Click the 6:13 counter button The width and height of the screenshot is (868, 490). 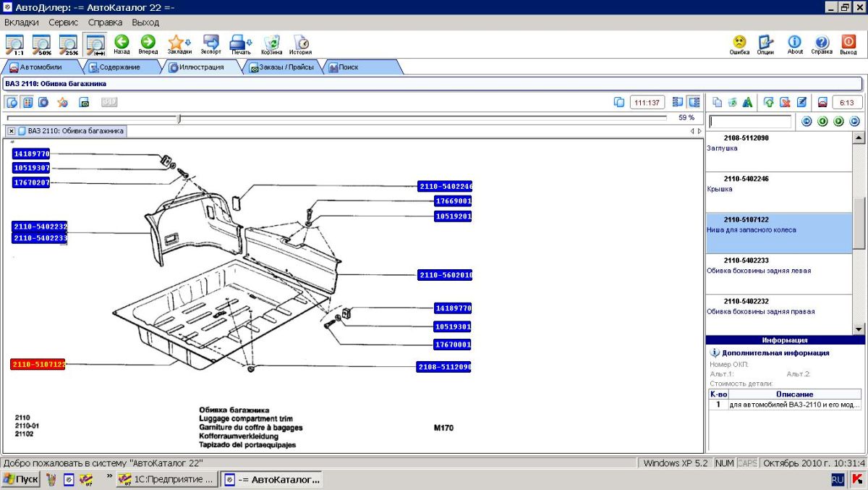pyautogui.click(x=848, y=102)
